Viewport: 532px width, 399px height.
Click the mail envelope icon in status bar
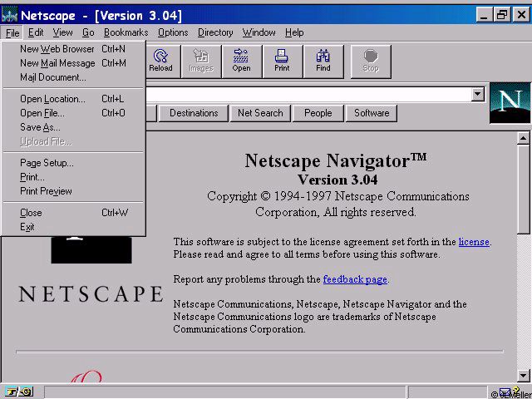[505, 392]
